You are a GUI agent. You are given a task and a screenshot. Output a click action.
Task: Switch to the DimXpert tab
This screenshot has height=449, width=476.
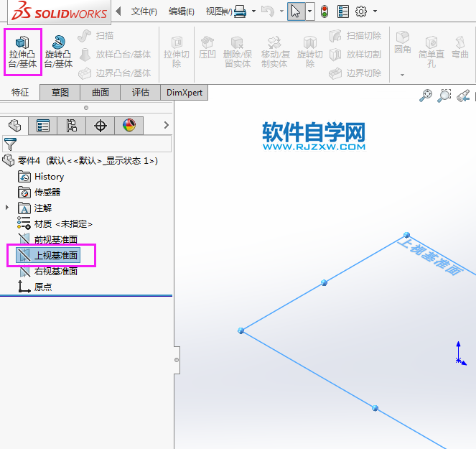click(x=185, y=93)
